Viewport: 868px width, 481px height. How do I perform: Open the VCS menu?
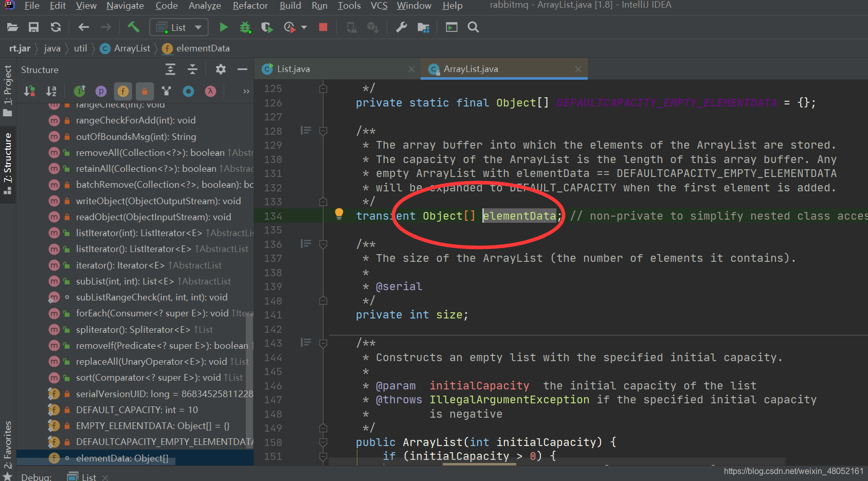(x=379, y=6)
